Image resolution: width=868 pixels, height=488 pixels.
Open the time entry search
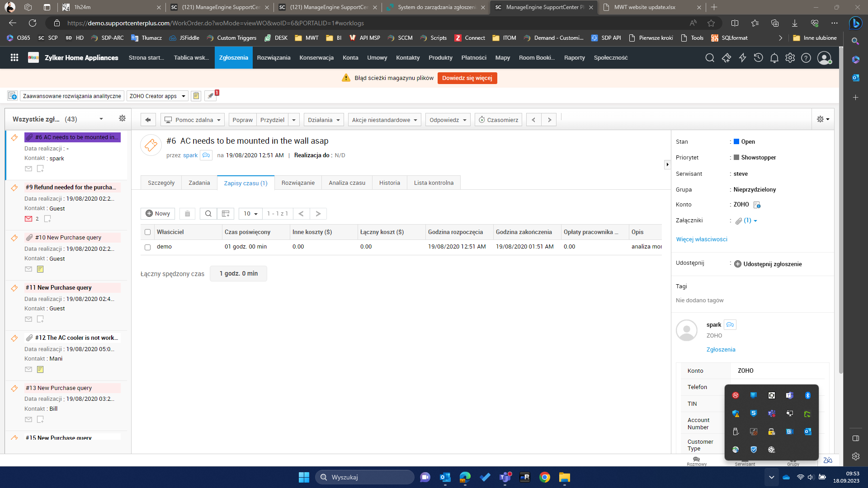click(x=208, y=213)
